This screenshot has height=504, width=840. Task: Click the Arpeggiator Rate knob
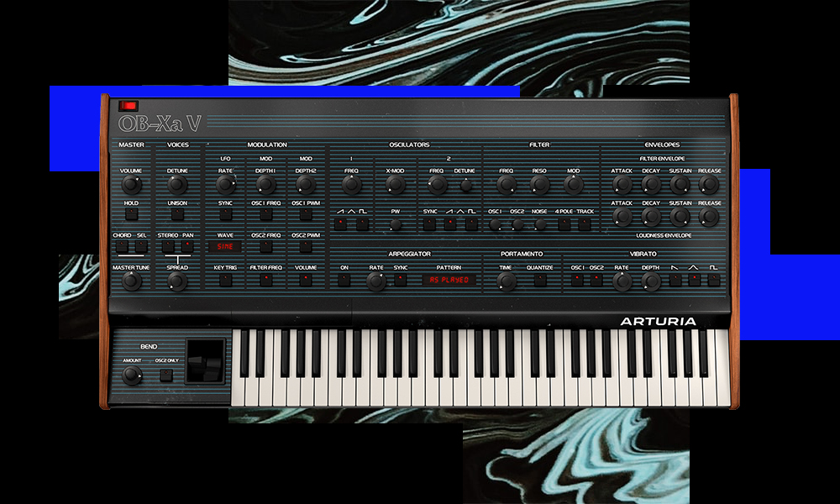[376, 281]
